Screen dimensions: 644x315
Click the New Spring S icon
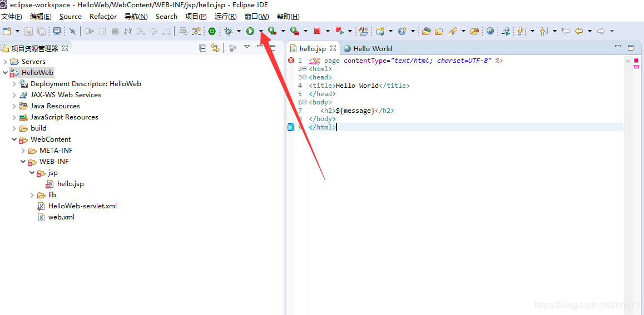click(x=402, y=31)
